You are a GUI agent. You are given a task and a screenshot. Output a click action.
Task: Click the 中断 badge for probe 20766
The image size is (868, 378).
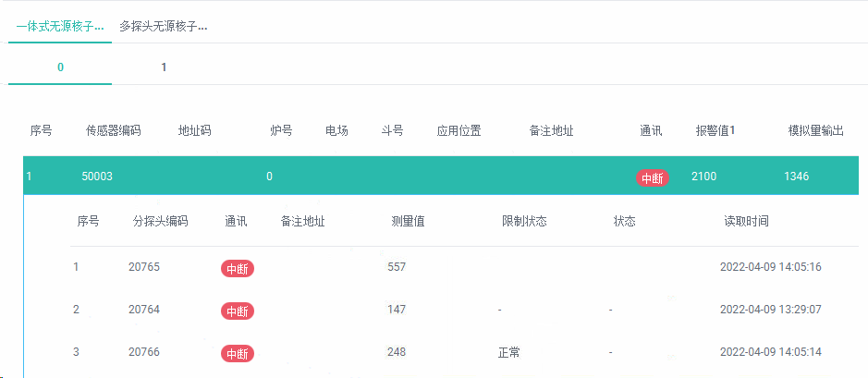coord(238,354)
